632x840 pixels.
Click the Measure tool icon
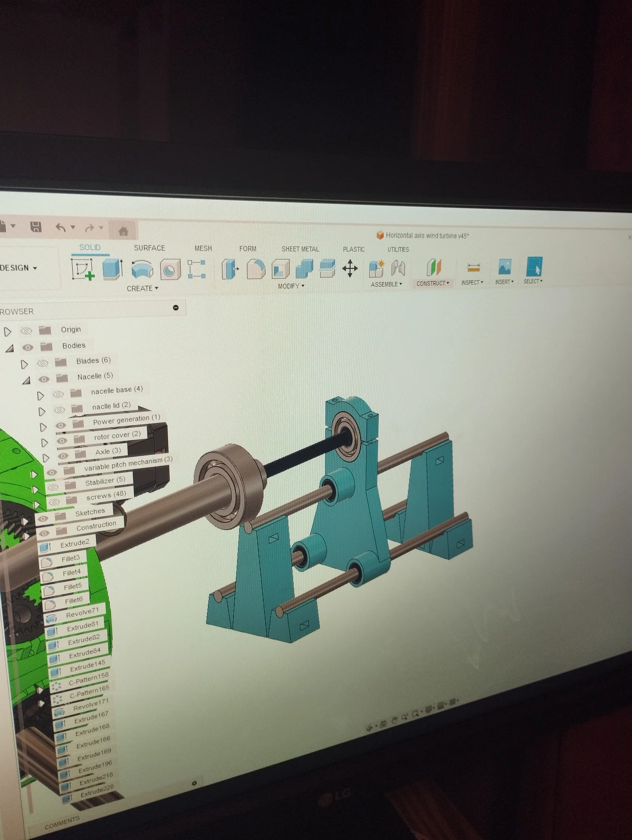473,267
